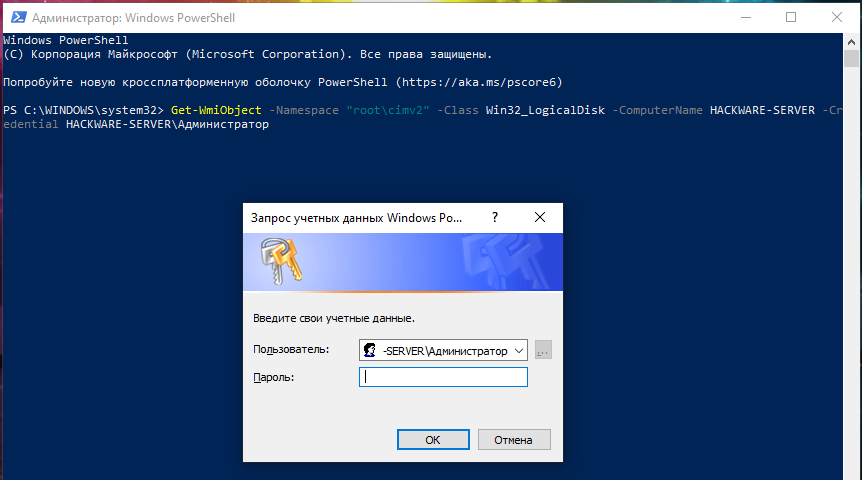The height and width of the screenshot is (480, 862).
Task: Expand the Пользователь dropdown arrow
Action: 518,351
